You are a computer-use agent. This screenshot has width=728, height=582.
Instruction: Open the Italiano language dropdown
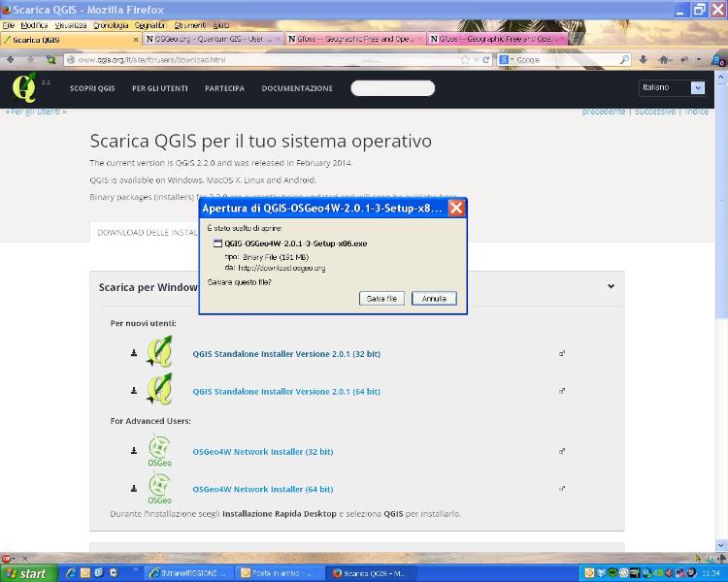pos(672,87)
